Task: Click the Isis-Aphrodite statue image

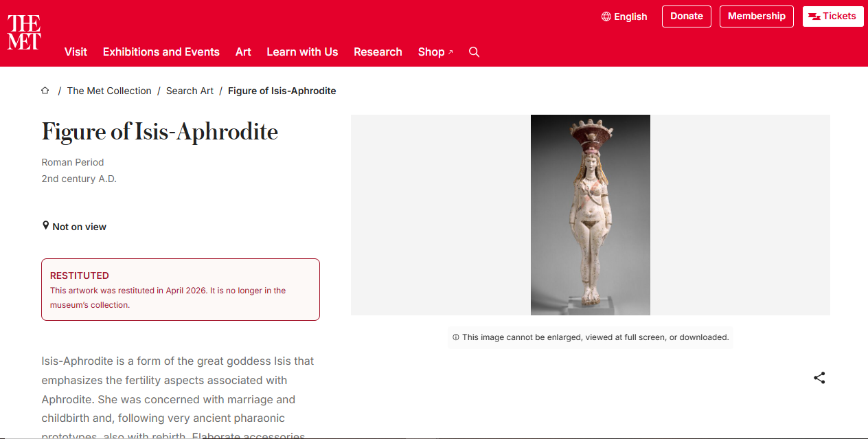Action: point(591,215)
